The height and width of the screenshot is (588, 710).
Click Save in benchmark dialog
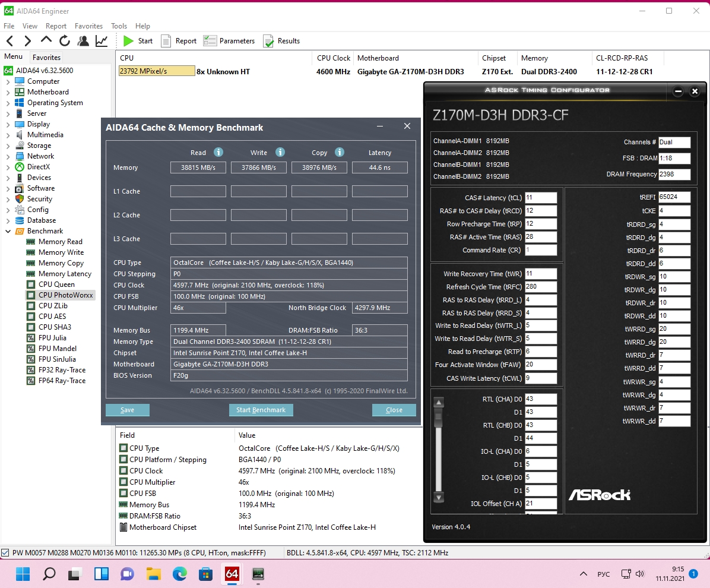127,410
